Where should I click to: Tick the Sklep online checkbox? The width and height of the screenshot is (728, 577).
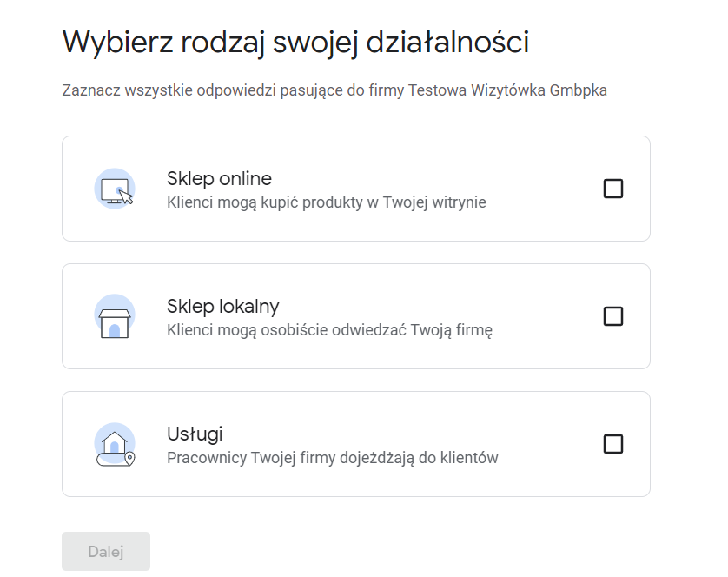[612, 189]
